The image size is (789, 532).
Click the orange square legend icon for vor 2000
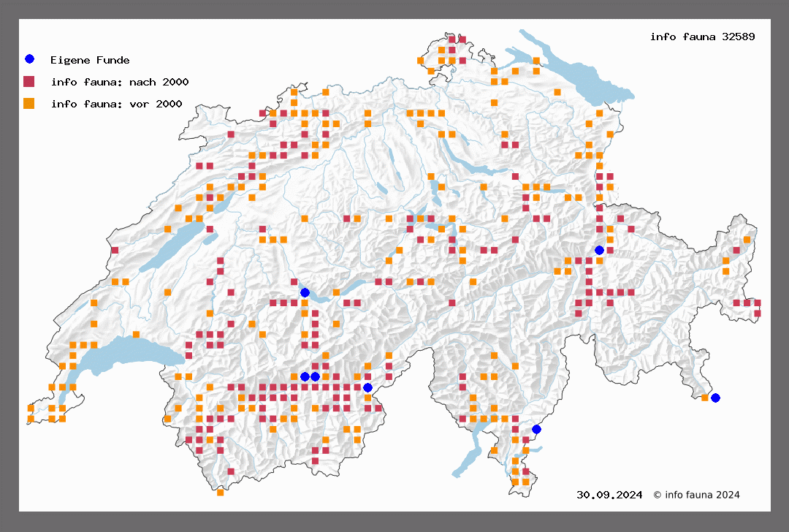(29, 103)
